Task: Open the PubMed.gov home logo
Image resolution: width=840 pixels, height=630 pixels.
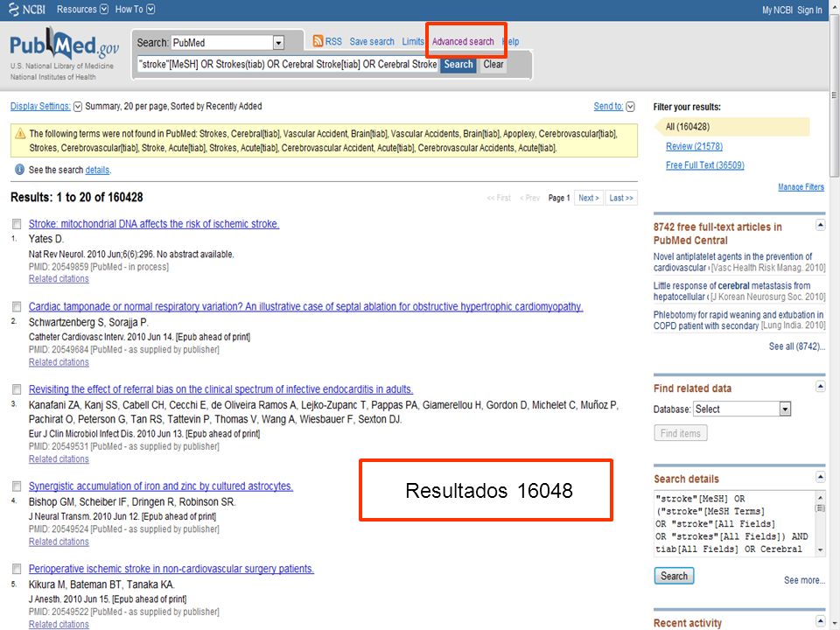Action: (64, 44)
